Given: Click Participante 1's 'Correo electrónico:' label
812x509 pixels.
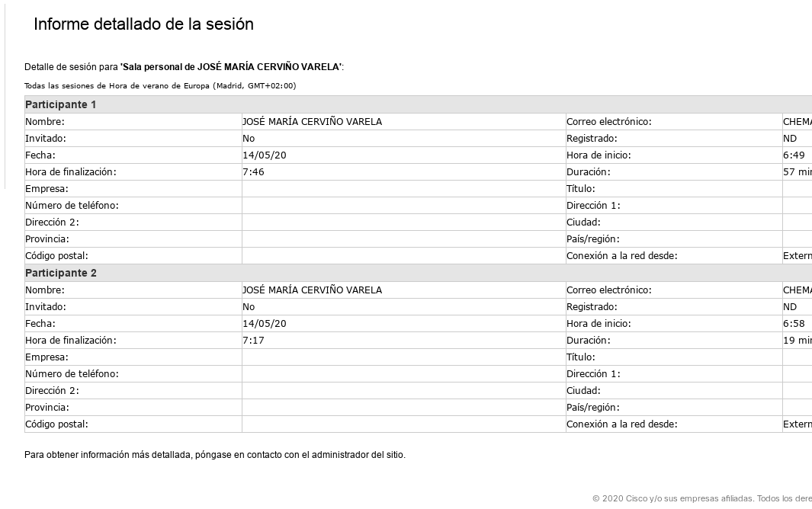Looking at the screenshot, I should tap(608, 122).
